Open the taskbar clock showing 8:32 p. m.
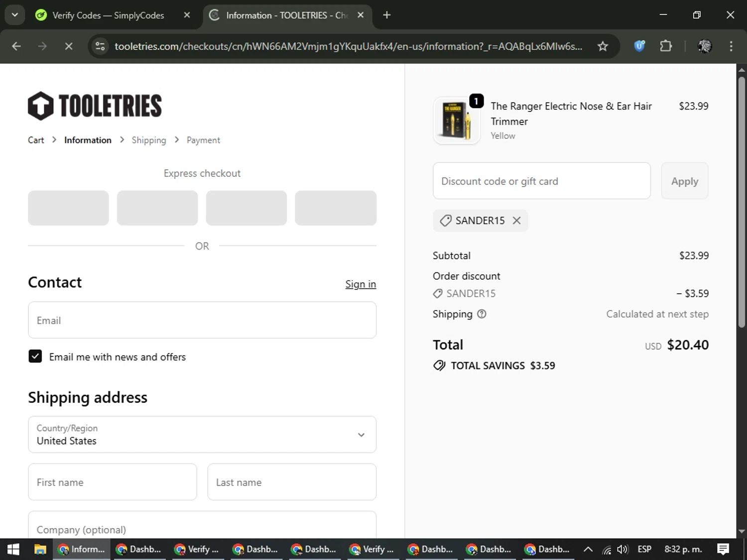The height and width of the screenshot is (560, 747). coord(683,549)
